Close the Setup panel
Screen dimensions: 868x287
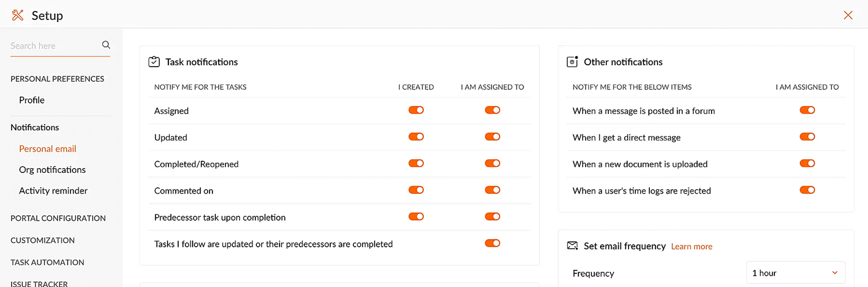pyautogui.click(x=848, y=15)
